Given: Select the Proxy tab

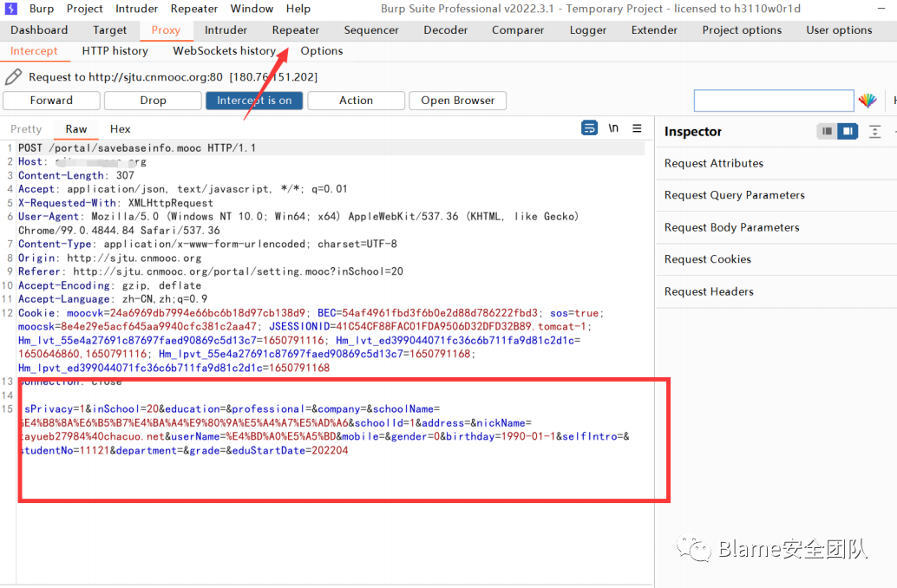Looking at the screenshot, I should (x=166, y=29).
